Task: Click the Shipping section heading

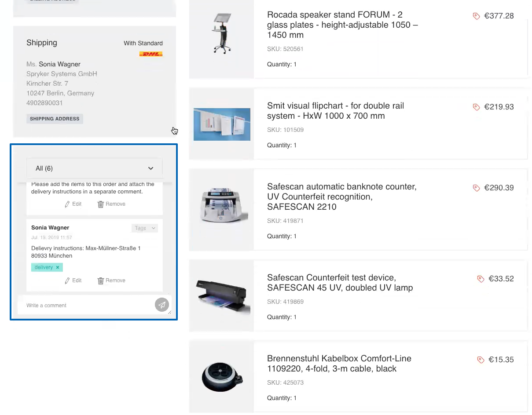Action: pos(42,43)
